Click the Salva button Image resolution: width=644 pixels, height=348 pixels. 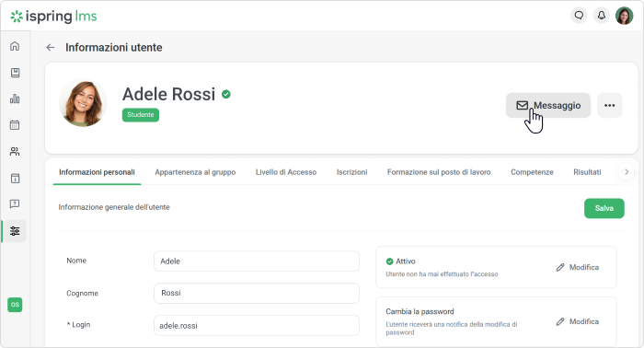[604, 208]
